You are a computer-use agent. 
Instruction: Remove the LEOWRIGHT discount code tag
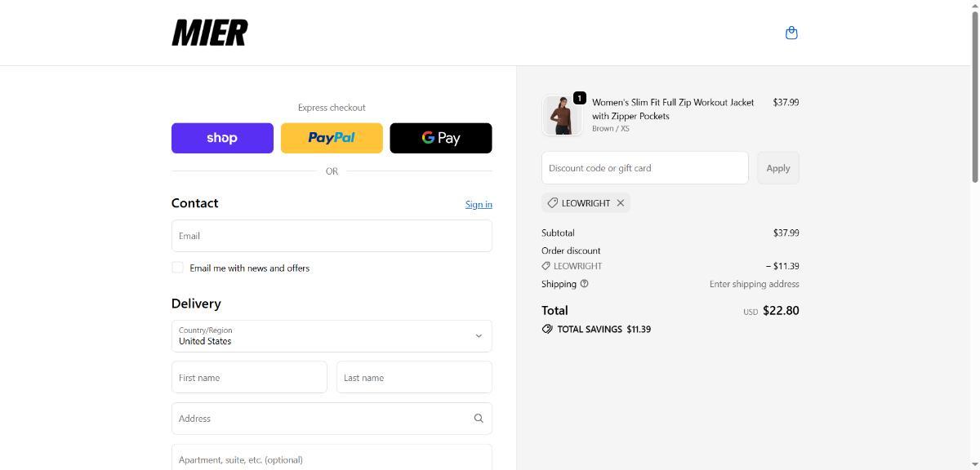pos(621,203)
